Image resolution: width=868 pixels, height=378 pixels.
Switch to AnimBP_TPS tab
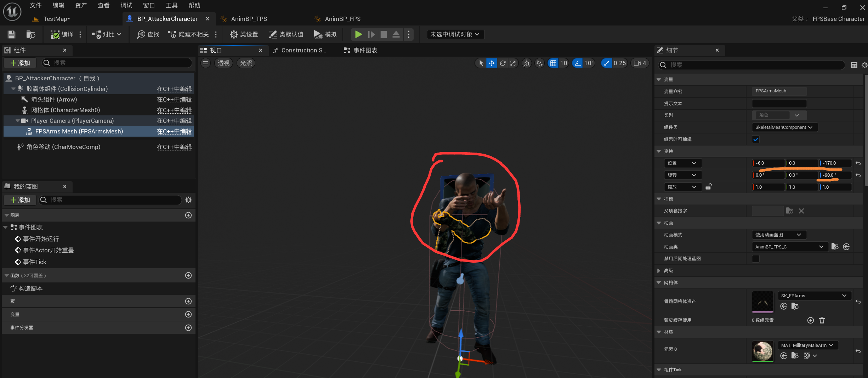coord(249,19)
